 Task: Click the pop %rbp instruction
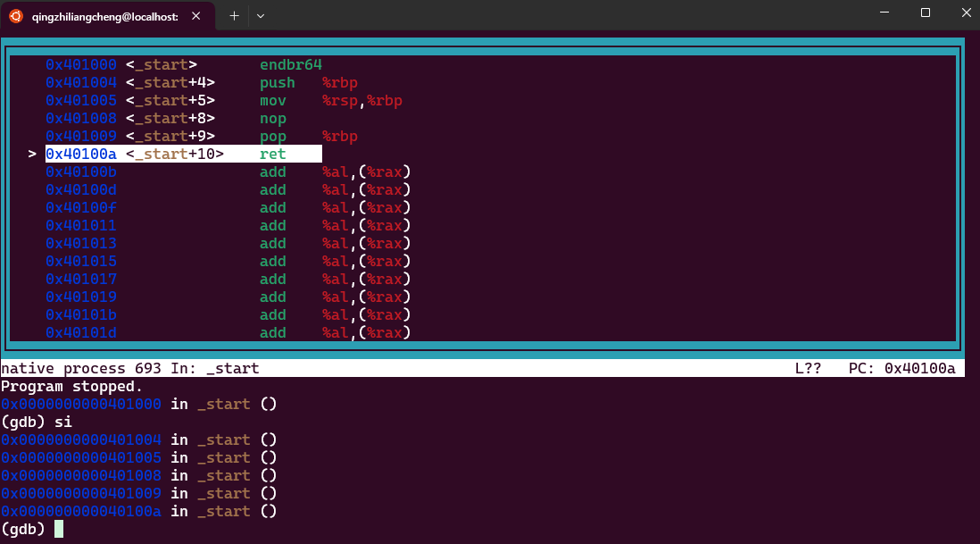point(308,137)
